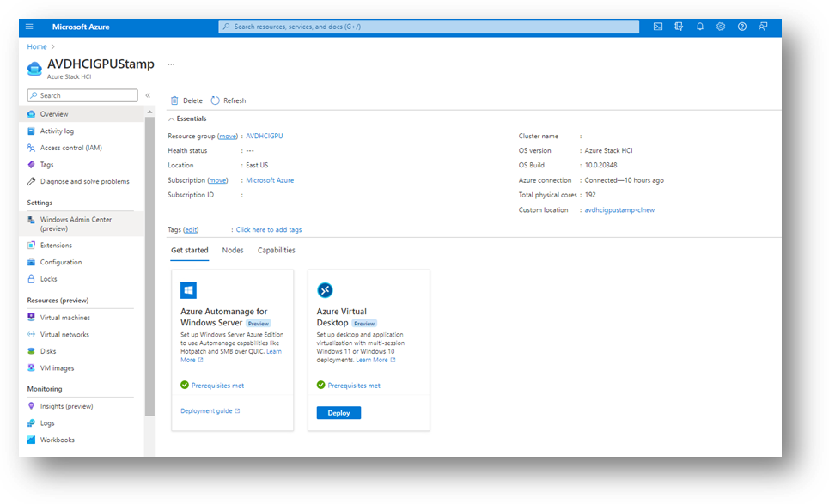
Task: Click the Microsoft Azure brand title
Action: pos(81,27)
